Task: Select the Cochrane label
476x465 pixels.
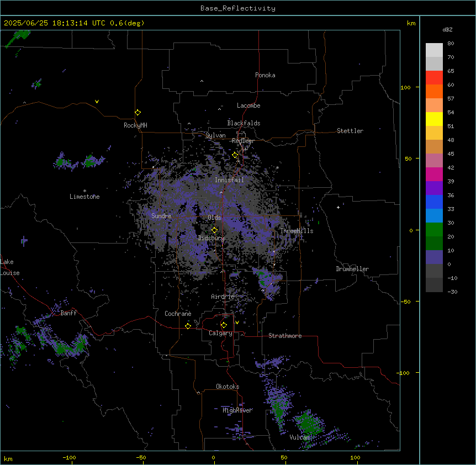Action: pyautogui.click(x=178, y=314)
